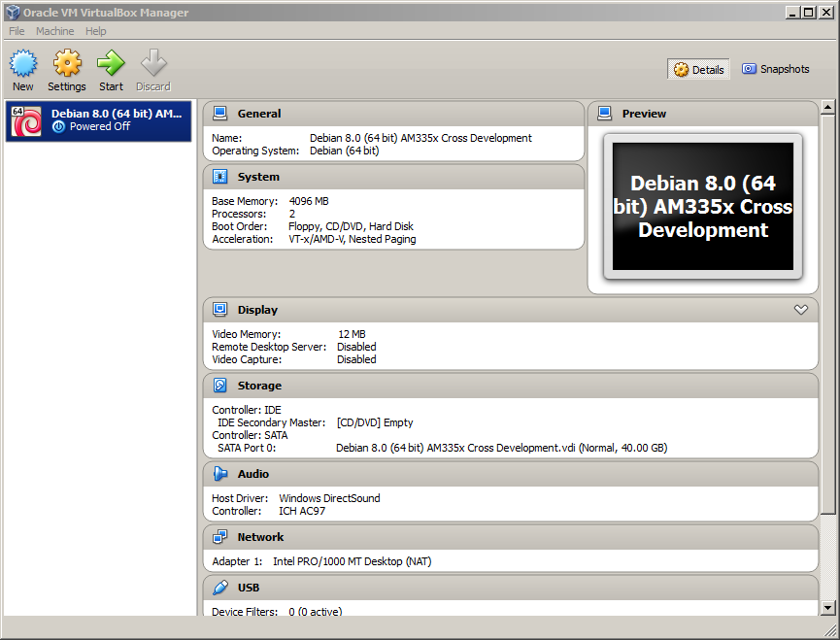Click the Debian swirl icon in VM list
The width and height of the screenshot is (840, 640).
[26, 121]
